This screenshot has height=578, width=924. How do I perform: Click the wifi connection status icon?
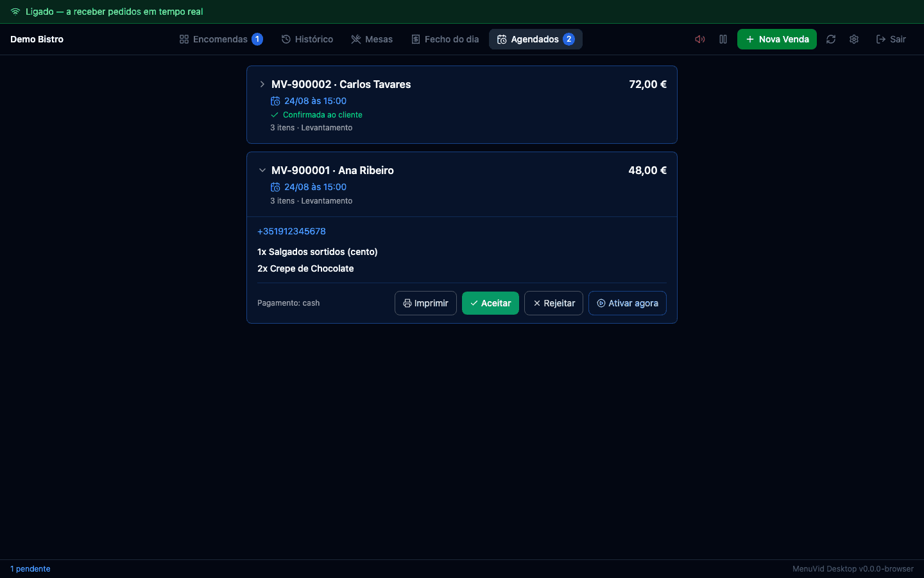pos(15,12)
